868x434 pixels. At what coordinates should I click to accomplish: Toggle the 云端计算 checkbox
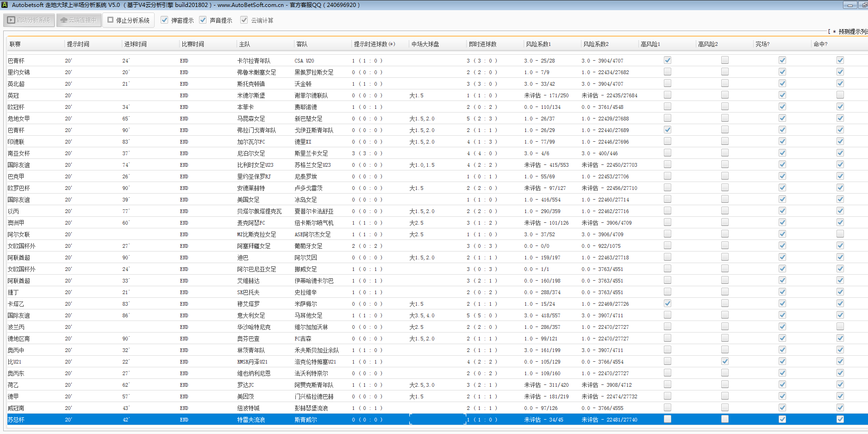(244, 20)
